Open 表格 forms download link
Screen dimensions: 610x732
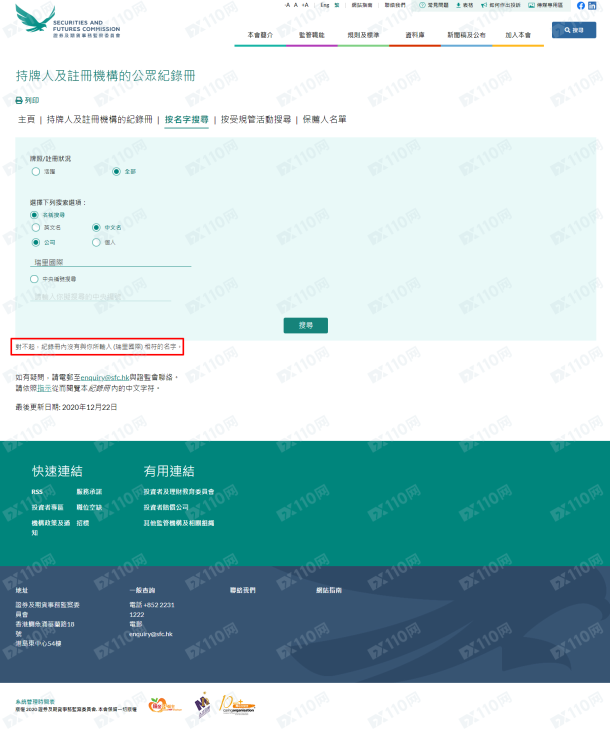point(464,5)
